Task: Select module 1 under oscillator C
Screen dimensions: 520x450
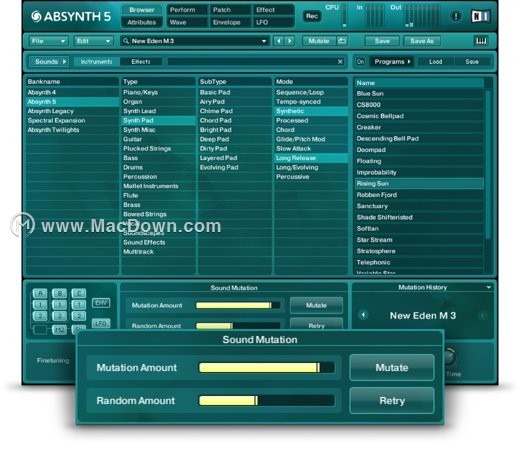Action: 79,305
